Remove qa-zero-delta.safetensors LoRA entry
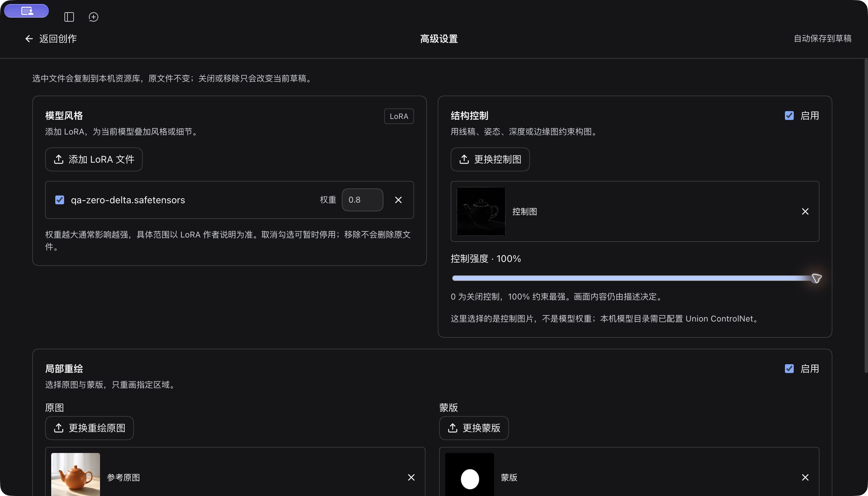 (x=398, y=200)
